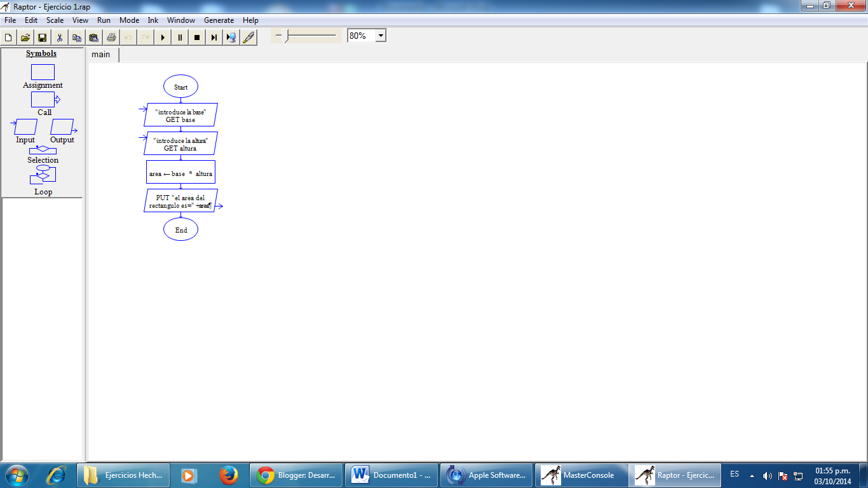This screenshot has width=868, height=488.
Task: Activate the Ink pen tool on the toolbar
Action: pos(248,37)
